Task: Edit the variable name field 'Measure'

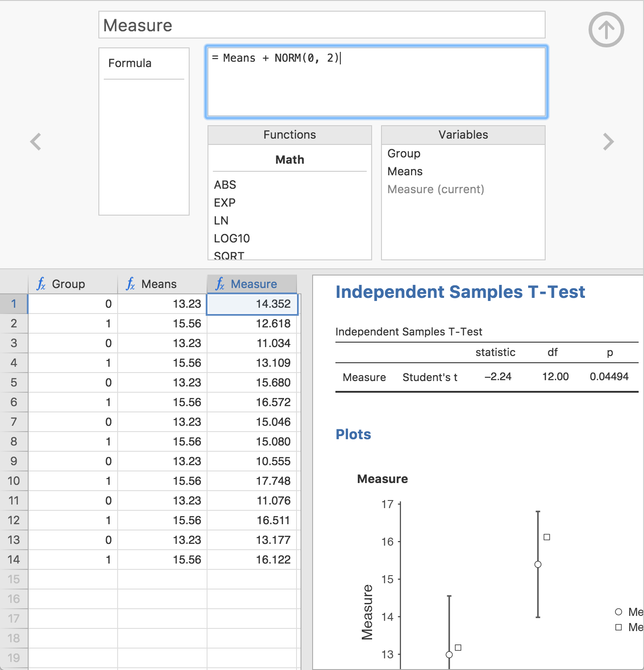Action: (x=322, y=25)
